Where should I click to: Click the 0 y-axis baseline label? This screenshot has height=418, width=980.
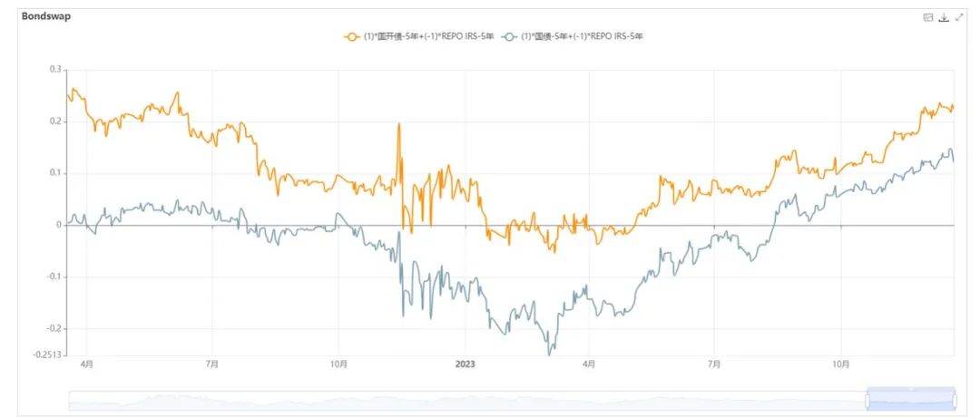coord(59,225)
